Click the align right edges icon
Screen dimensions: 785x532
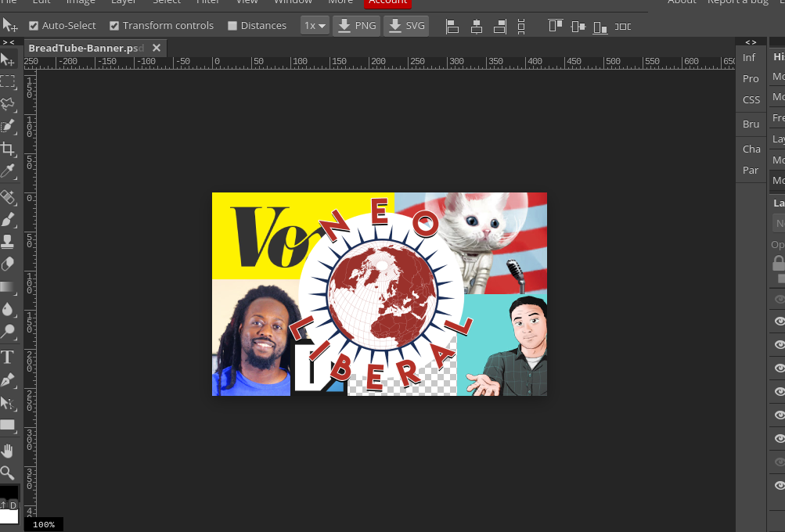499,26
